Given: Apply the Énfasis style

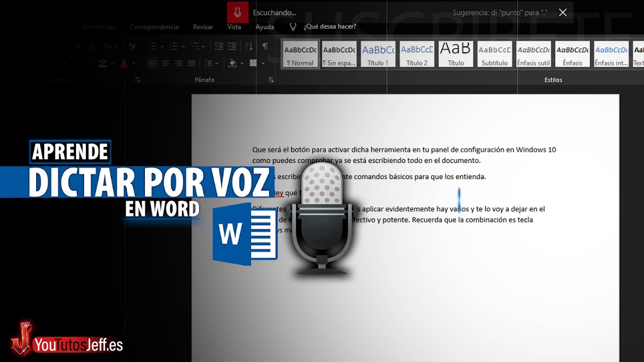Looking at the screenshot, I should coord(573,54).
